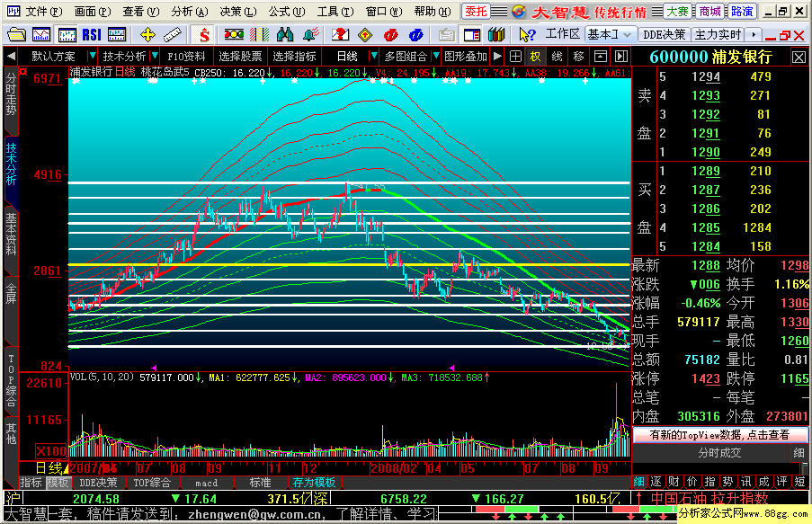Click the 存为模板 link
Image resolution: width=812 pixels, height=524 pixels.
314,483
